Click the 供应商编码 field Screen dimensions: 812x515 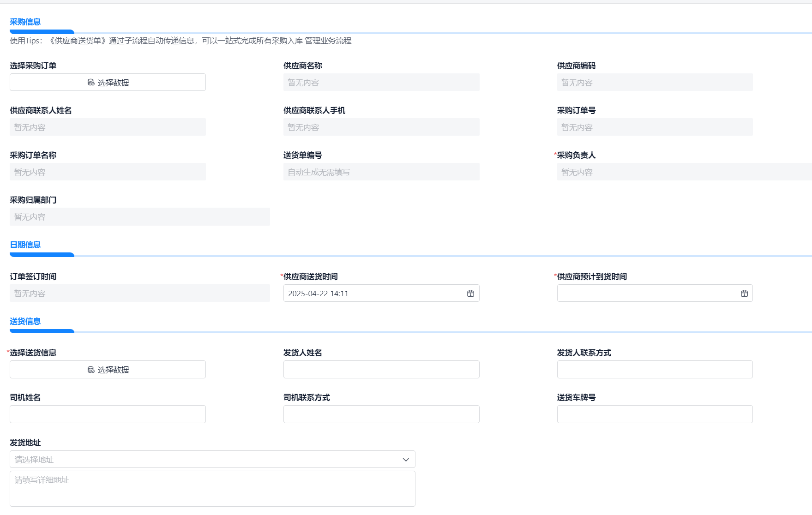tap(655, 82)
